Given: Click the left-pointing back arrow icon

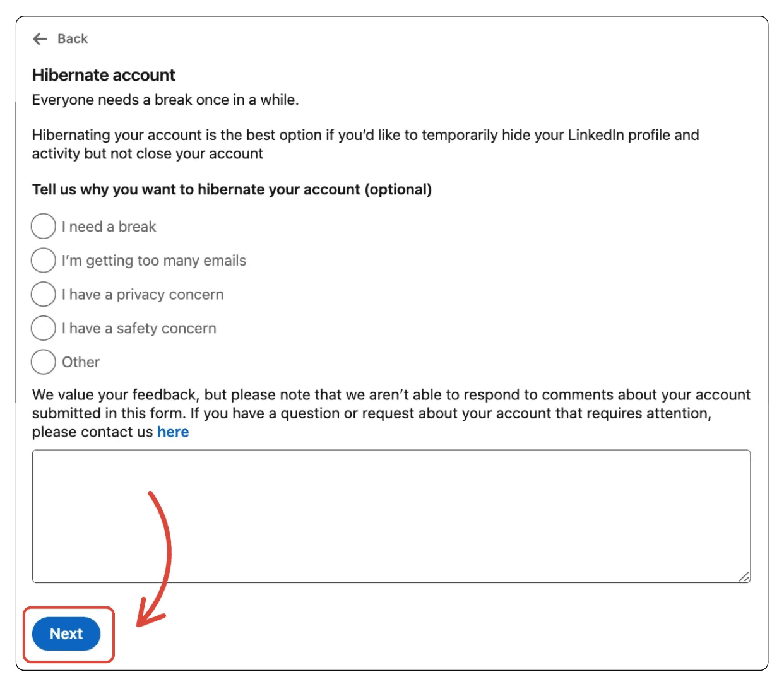Looking at the screenshot, I should (x=40, y=39).
